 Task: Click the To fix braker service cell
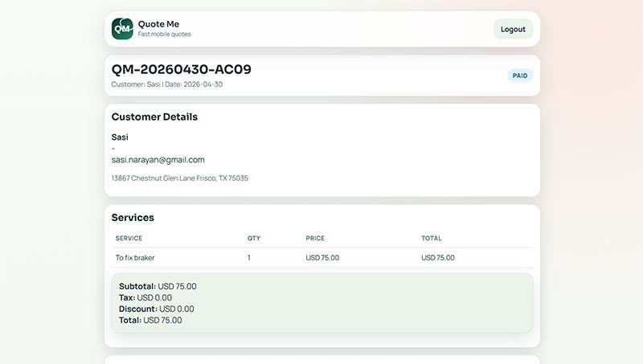point(135,258)
